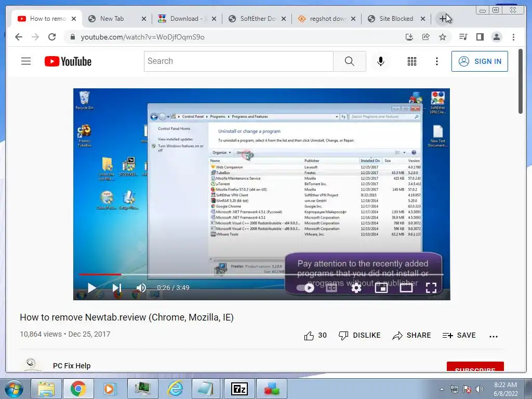Go back with the browser back arrow

19,37
